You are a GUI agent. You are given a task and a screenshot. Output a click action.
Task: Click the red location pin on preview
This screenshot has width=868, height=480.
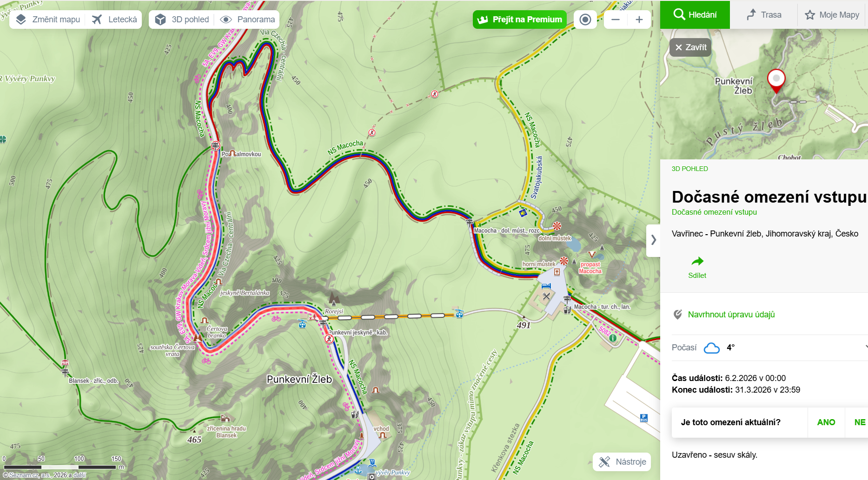coord(776,81)
